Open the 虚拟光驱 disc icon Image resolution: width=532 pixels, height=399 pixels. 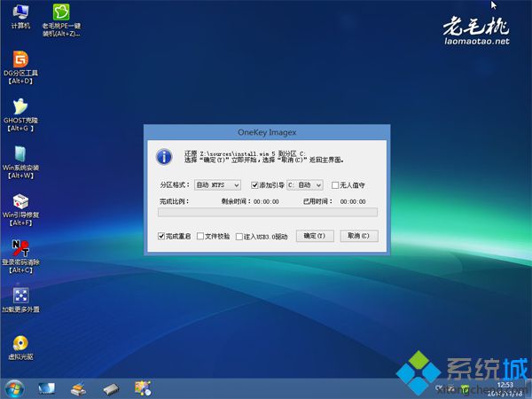(x=20, y=348)
